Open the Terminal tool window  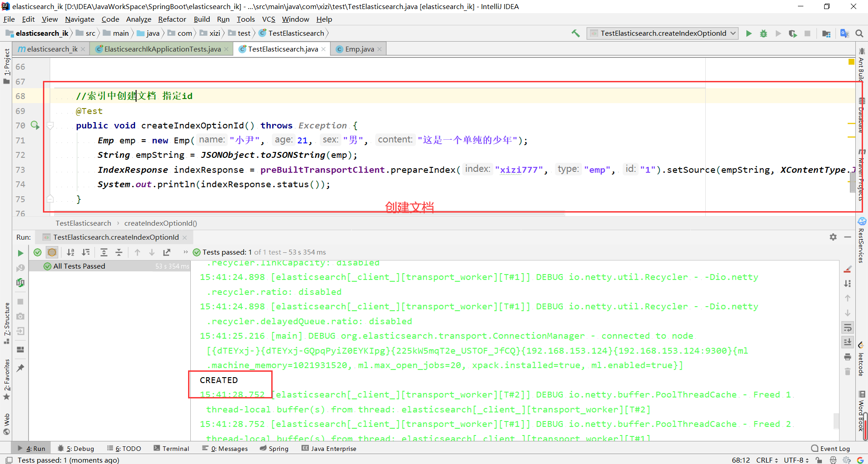pos(171,449)
